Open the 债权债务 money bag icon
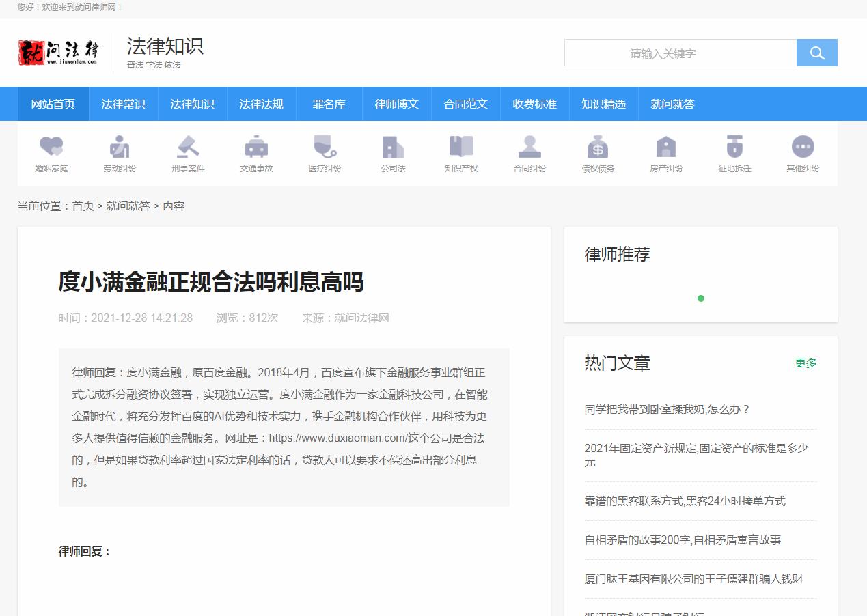Screen dimensions: 867x616 click(x=598, y=147)
